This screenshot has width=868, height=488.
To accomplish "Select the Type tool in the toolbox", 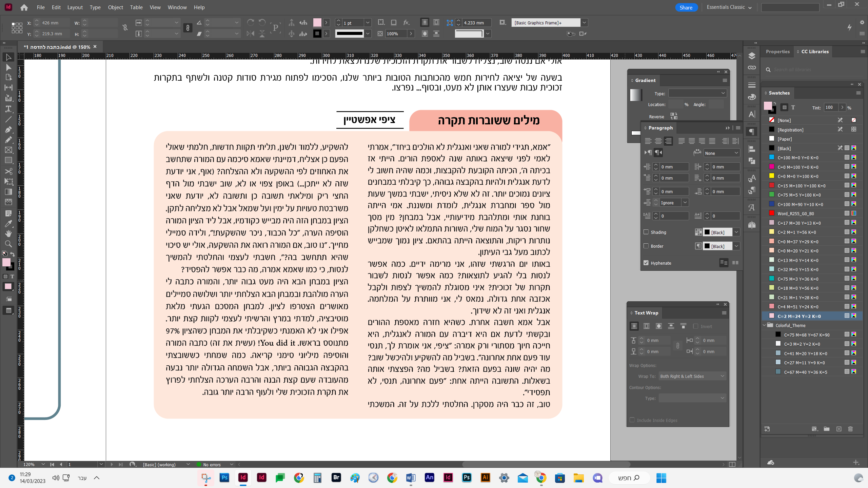I will point(8,109).
